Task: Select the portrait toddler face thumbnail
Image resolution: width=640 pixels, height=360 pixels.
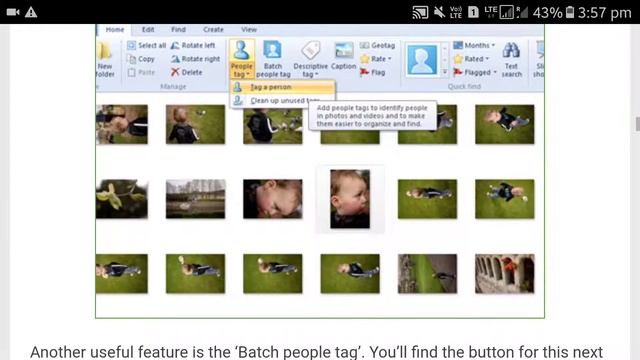Action: click(350, 199)
